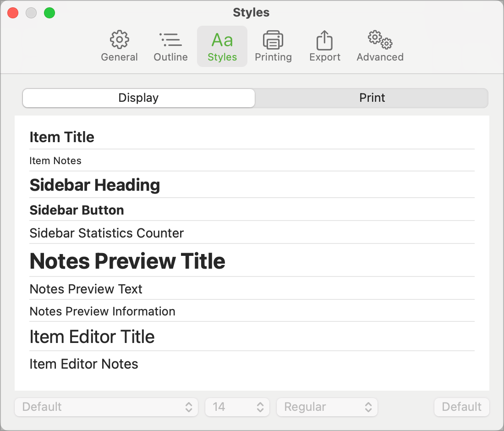Select the Sidebar Button style
Viewport: 504px width, 431px height.
pos(252,210)
